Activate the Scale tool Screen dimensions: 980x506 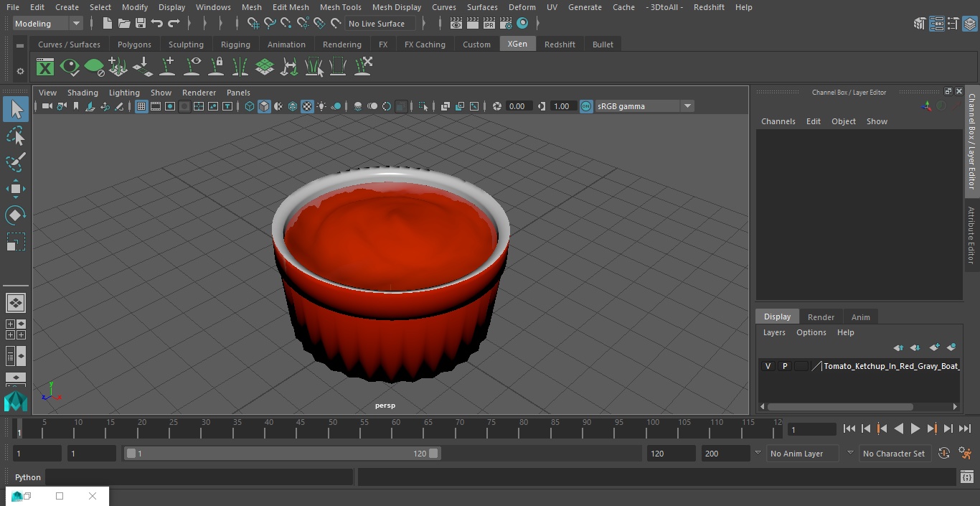click(x=16, y=242)
